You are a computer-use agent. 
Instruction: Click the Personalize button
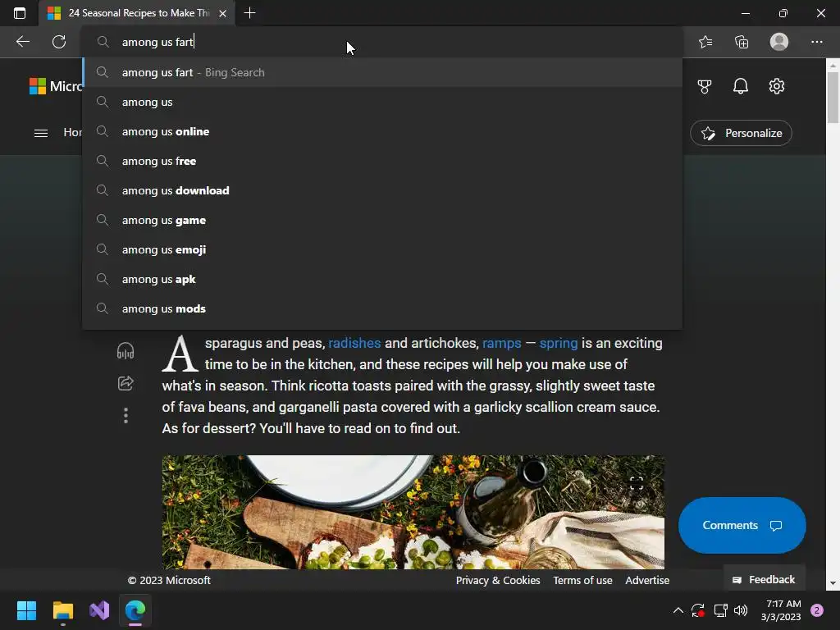coord(741,133)
